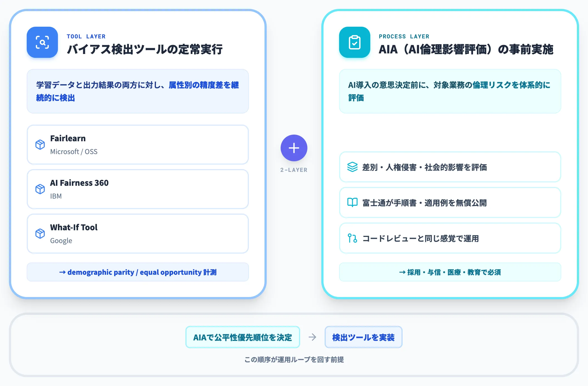Click the 検出ツールを実装 chip

point(364,337)
